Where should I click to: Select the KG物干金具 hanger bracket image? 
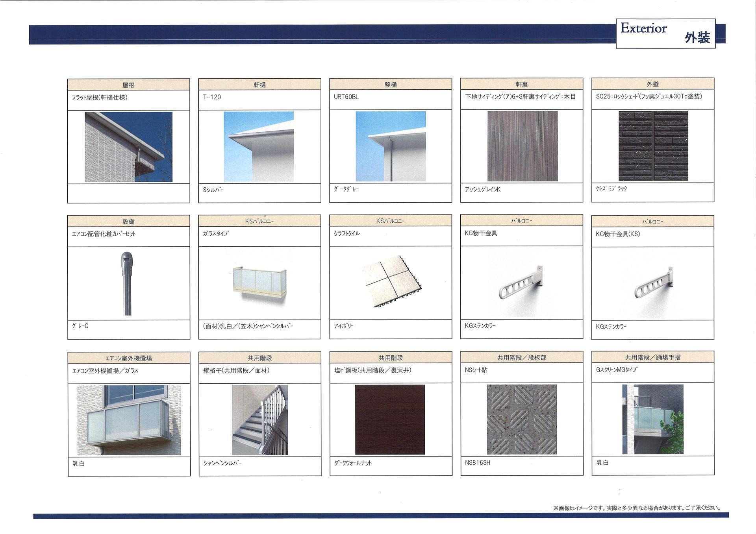click(521, 283)
